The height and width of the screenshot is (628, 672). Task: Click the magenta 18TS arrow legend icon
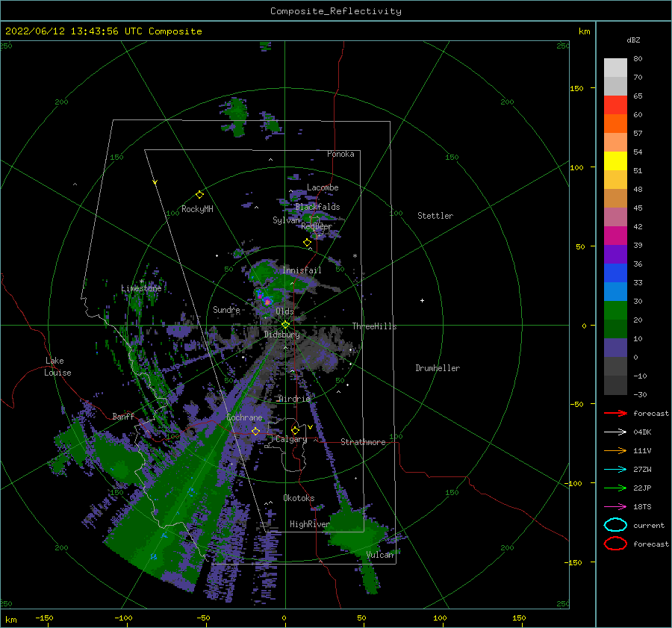tap(615, 507)
